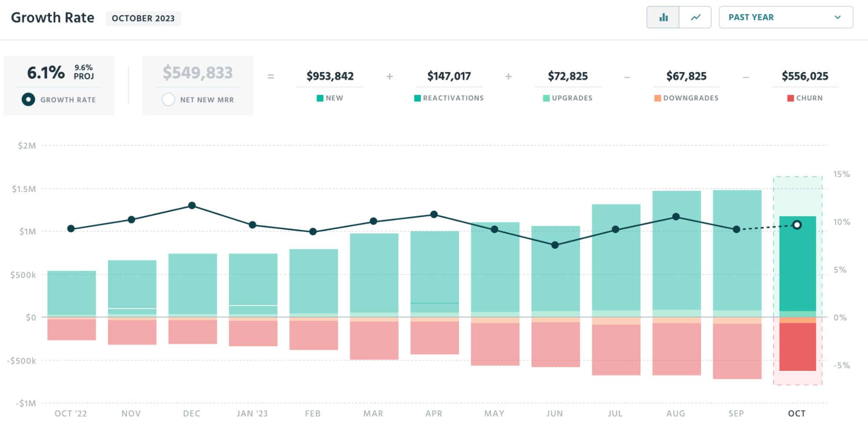Image resolution: width=868 pixels, height=429 pixels.
Task: Click the Growth Rate title
Action: click(53, 17)
